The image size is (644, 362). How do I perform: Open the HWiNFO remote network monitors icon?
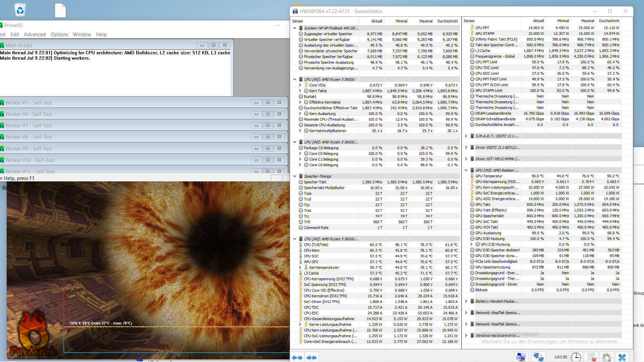click(538, 357)
